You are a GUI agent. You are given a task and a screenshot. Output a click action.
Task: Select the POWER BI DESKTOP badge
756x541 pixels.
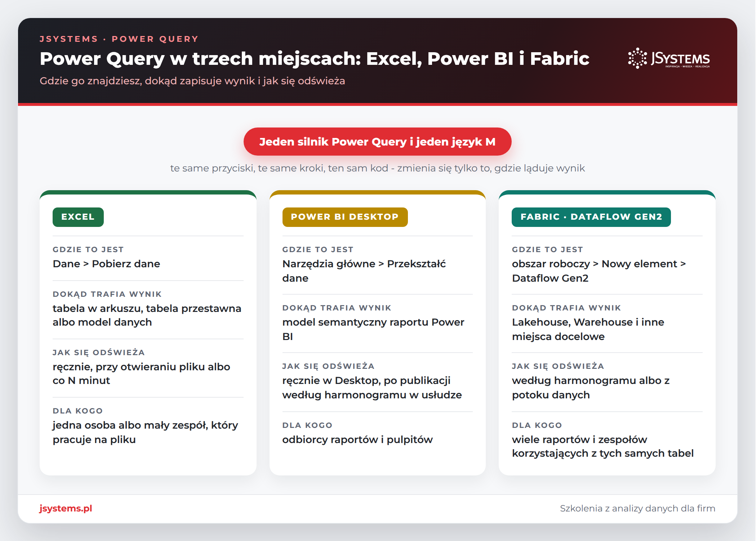point(345,217)
